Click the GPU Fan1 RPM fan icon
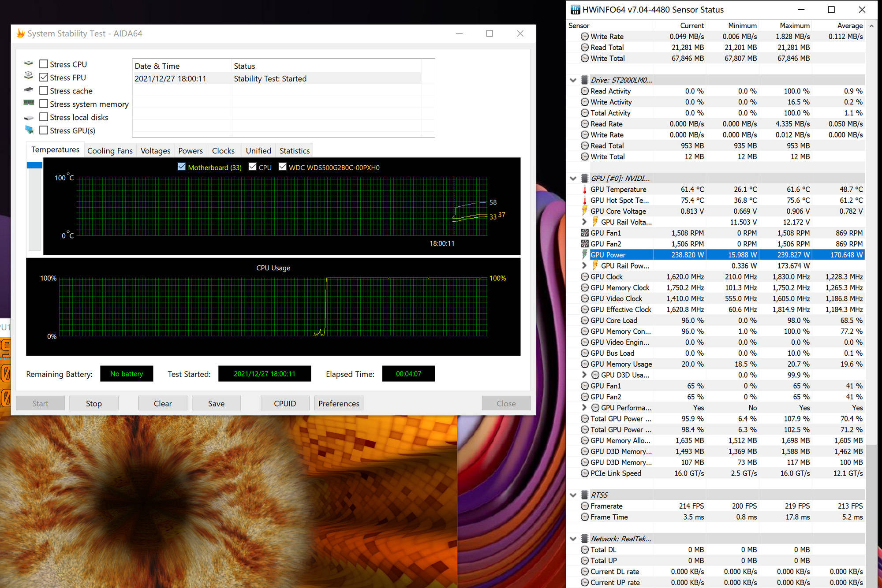Viewport: 882px width, 588px height. tap(585, 233)
